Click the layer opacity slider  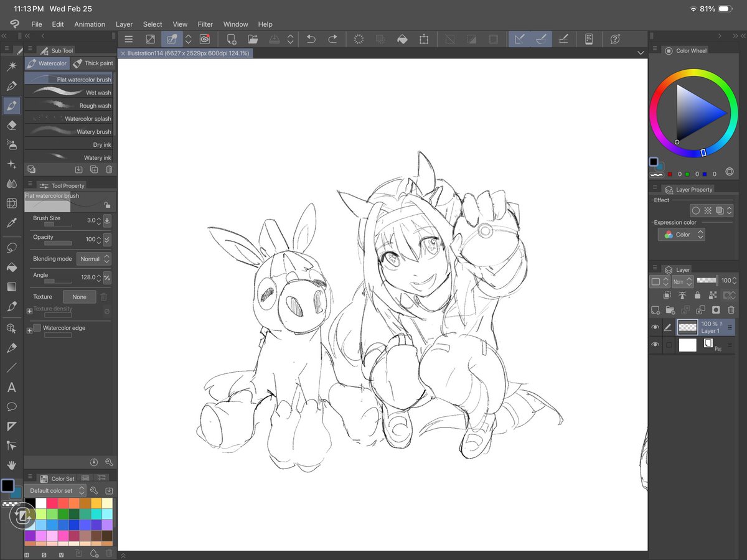(707, 281)
